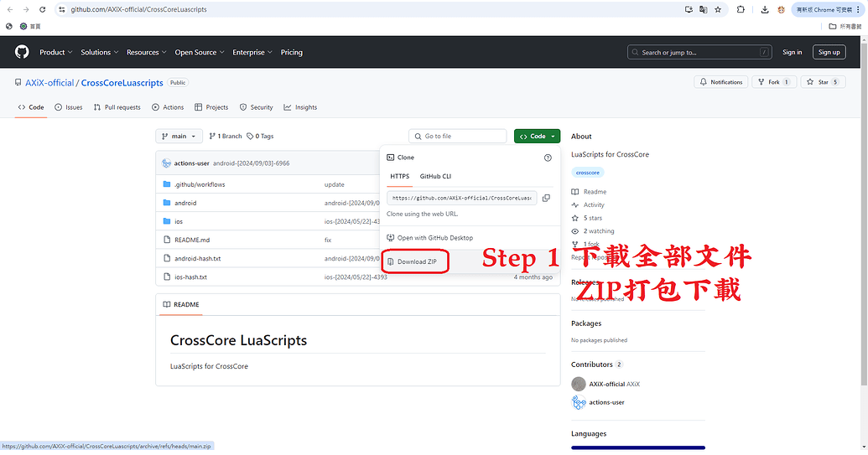
Task: Open the Clone help question icon
Action: pyautogui.click(x=548, y=158)
